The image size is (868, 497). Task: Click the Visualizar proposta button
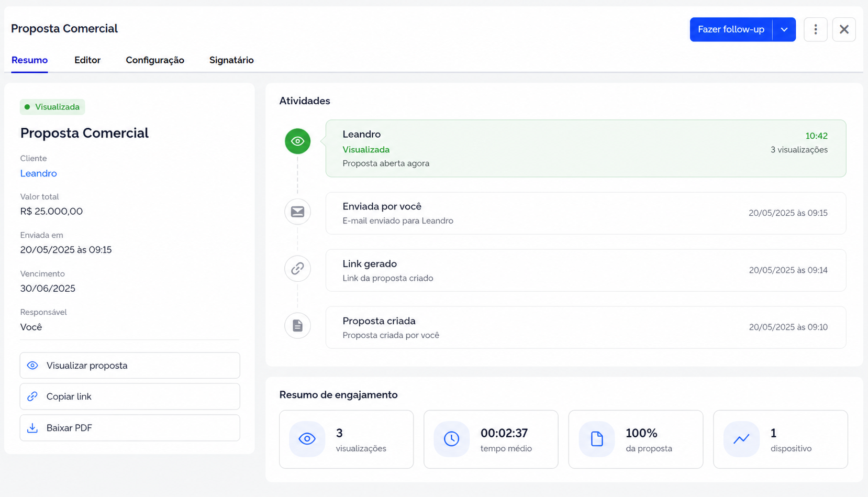coord(130,366)
